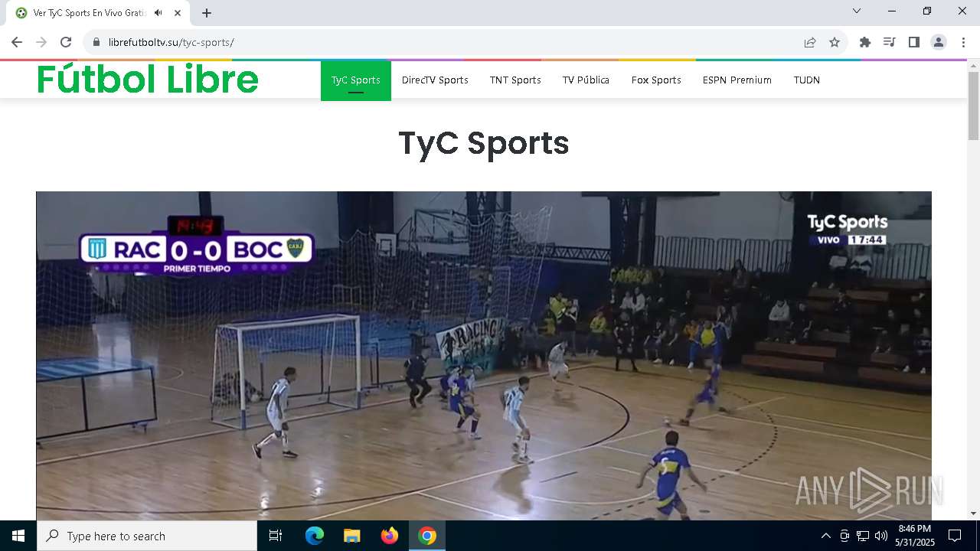
Task: Show hidden system tray icons
Action: pyautogui.click(x=825, y=536)
